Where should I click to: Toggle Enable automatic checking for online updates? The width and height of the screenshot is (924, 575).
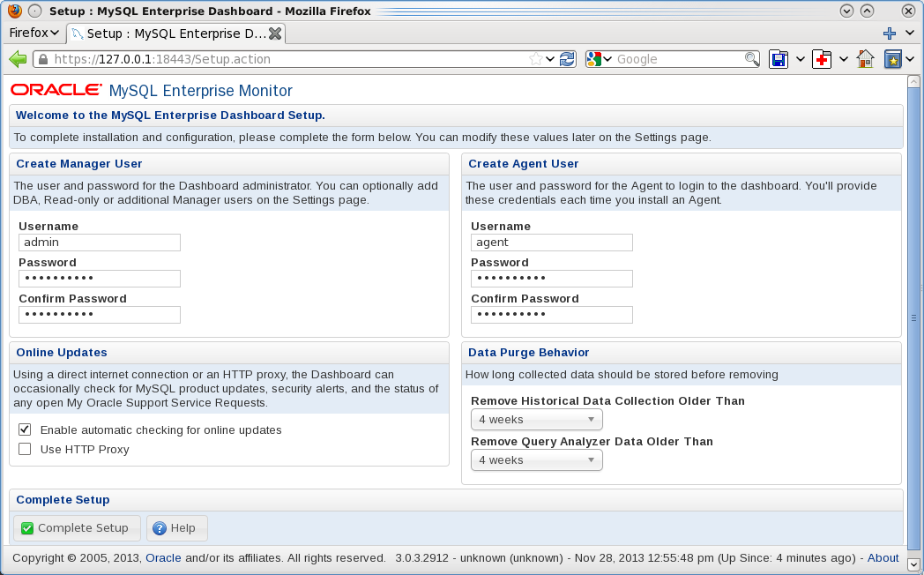[x=25, y=429]
